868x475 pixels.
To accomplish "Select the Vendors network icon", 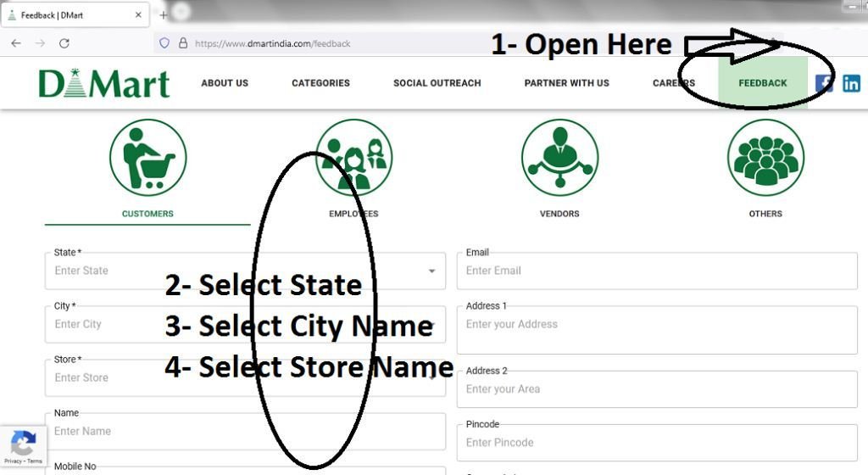I will (x=559, y=157).
